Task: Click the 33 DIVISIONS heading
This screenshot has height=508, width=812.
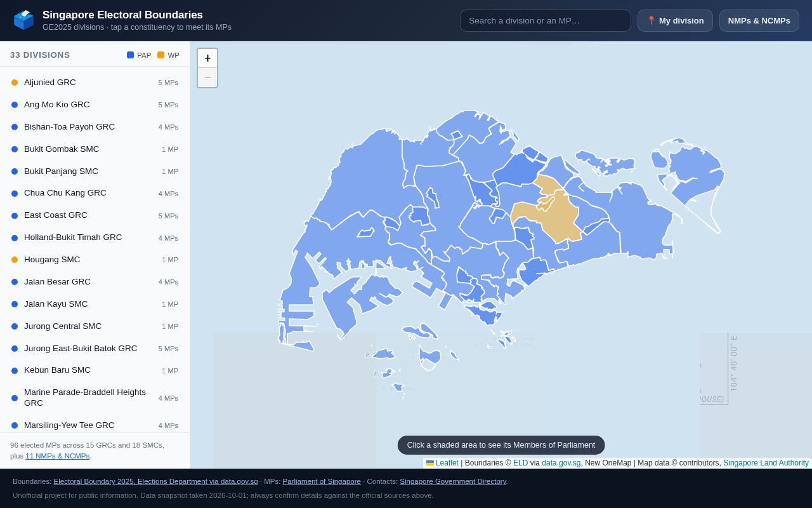Action: [x=40, y=55]
